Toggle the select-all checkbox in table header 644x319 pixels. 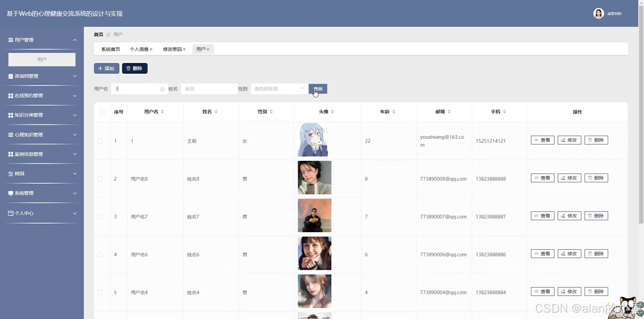(102, 112)
